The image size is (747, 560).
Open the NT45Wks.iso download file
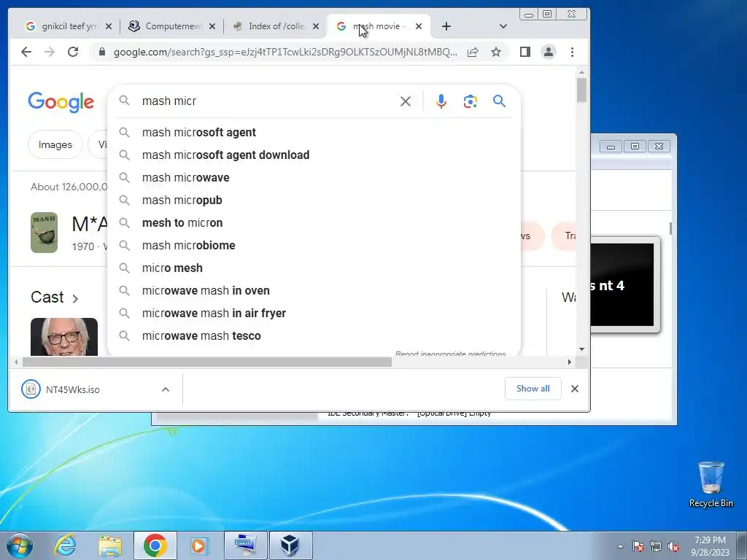72,389
